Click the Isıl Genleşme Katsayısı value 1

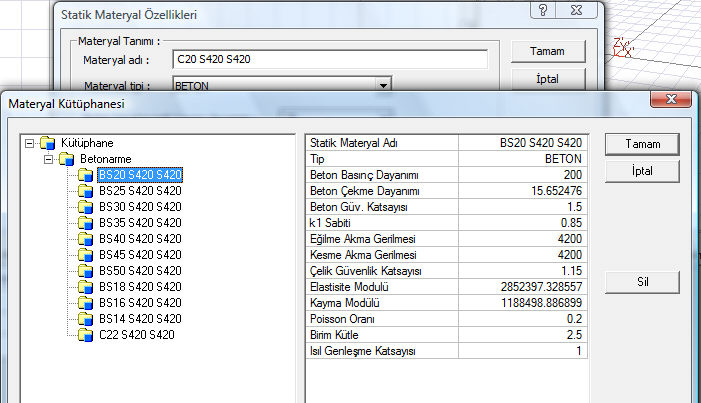[x=579, y=351]
